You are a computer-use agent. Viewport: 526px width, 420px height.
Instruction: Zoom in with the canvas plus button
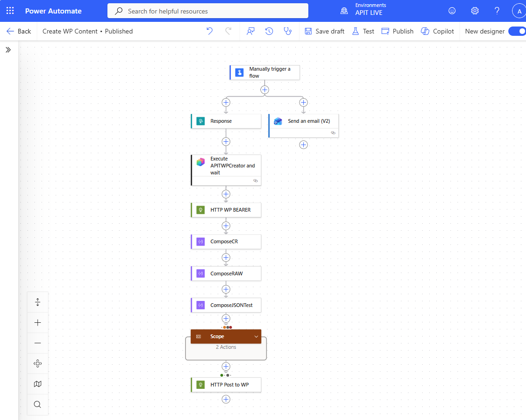coord(38,323)
